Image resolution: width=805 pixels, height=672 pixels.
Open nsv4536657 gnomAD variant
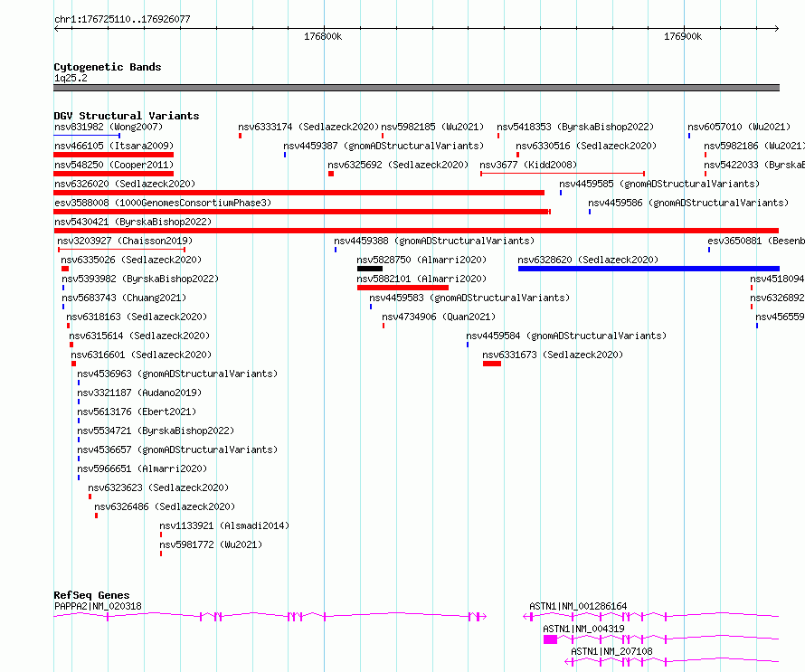[x=177, y=450]
